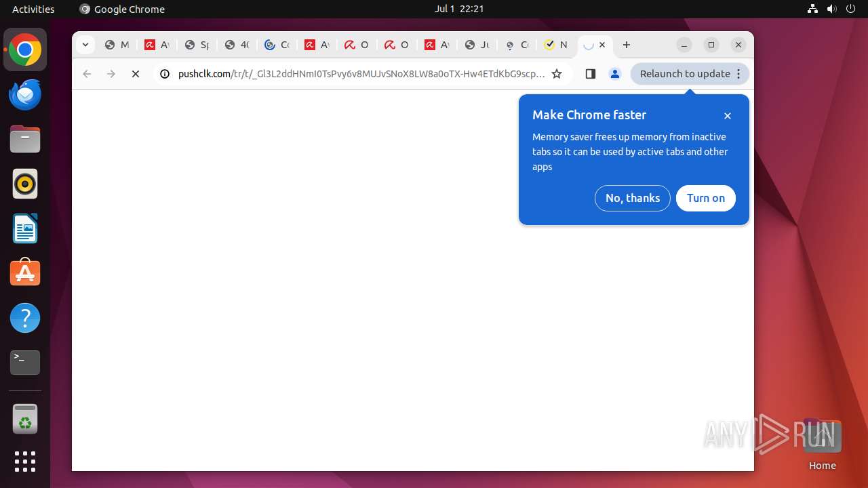
Task: Switch to the '40' tab
Action: coord(237,45)
